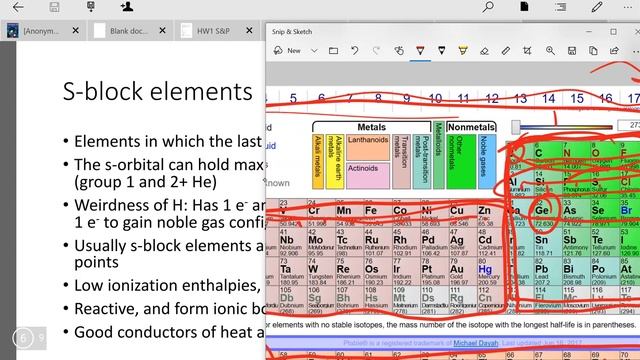Click the New snip button in Snip & Sketch
This screenshot has height=360, width=640.
(287, 51)
